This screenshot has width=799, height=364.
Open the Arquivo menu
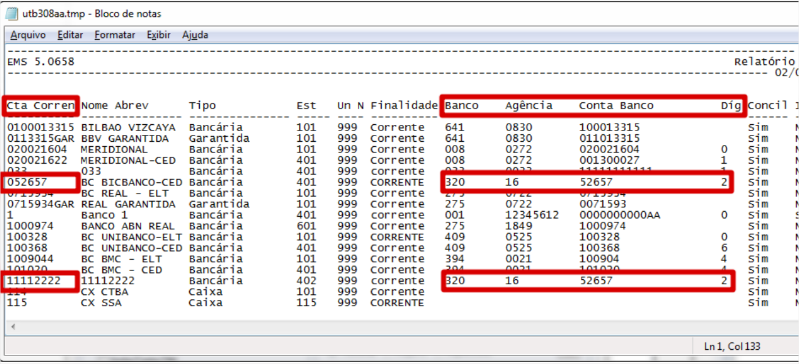pos(28,35)
